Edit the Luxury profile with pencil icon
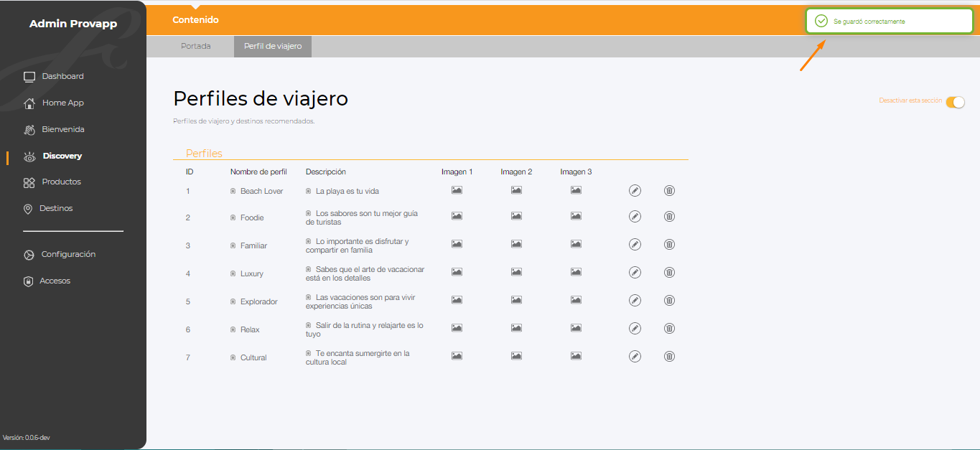 (x=635, y=273)
